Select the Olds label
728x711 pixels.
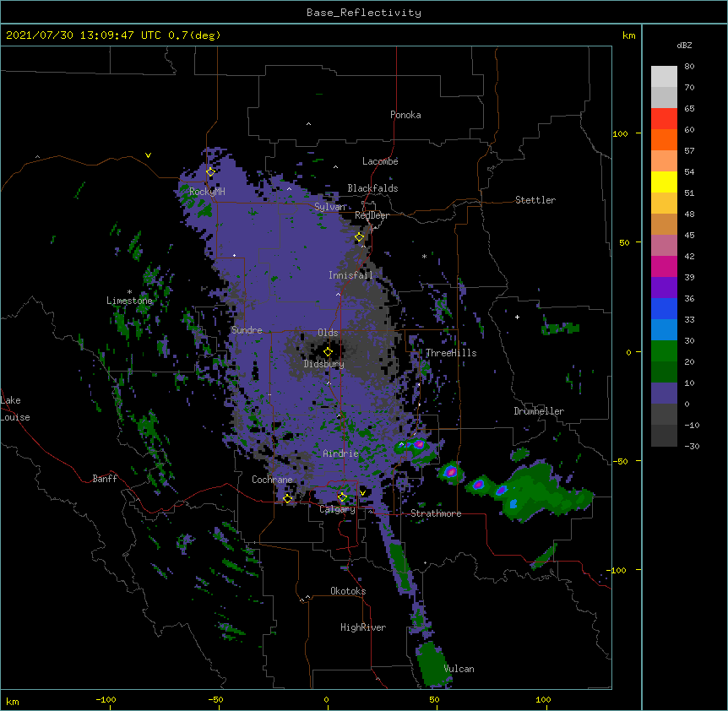328,333
